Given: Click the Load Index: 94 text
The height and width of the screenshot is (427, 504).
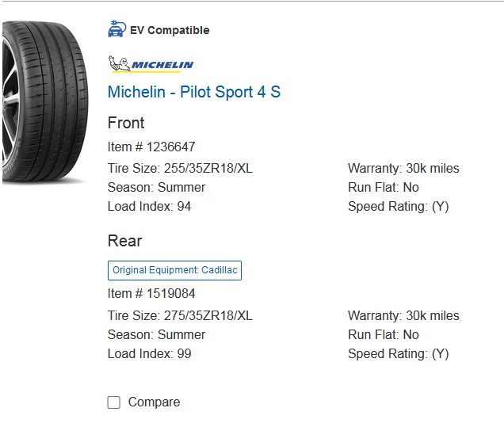Looking at the screenshot, I should tap(149, 206).
